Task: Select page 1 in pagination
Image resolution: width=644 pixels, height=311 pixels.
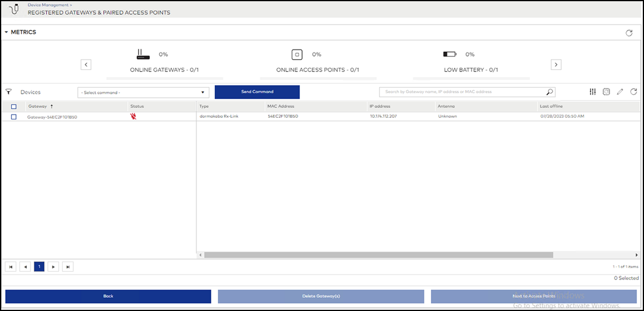Action: tap(39, 267)
